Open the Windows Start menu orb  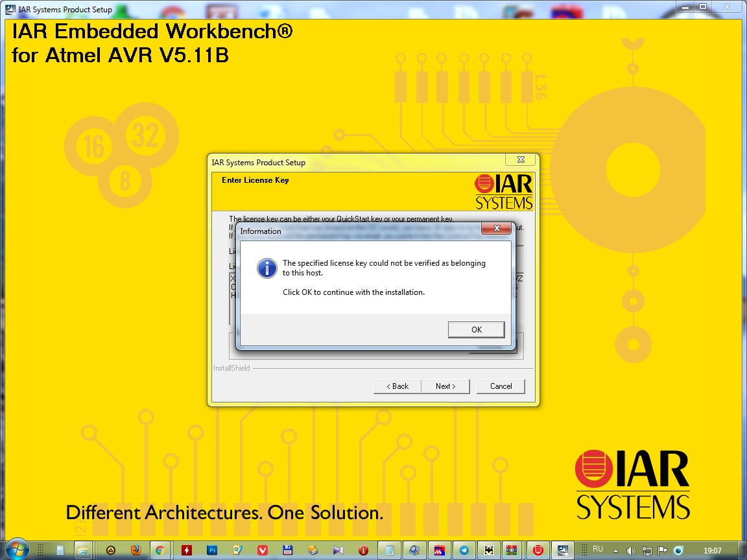[17, 550]
